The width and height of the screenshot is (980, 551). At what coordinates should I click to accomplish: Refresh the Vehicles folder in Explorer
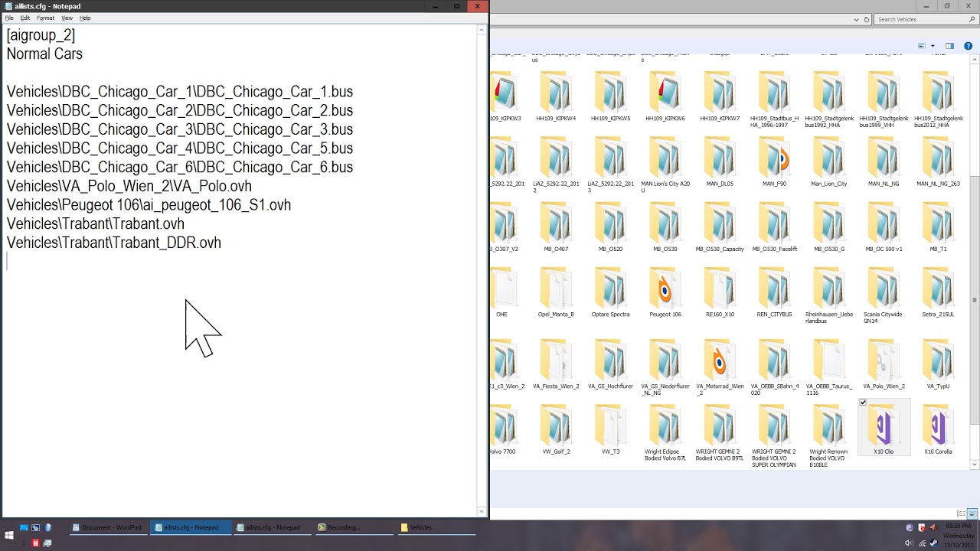click(x=867, y=19)
